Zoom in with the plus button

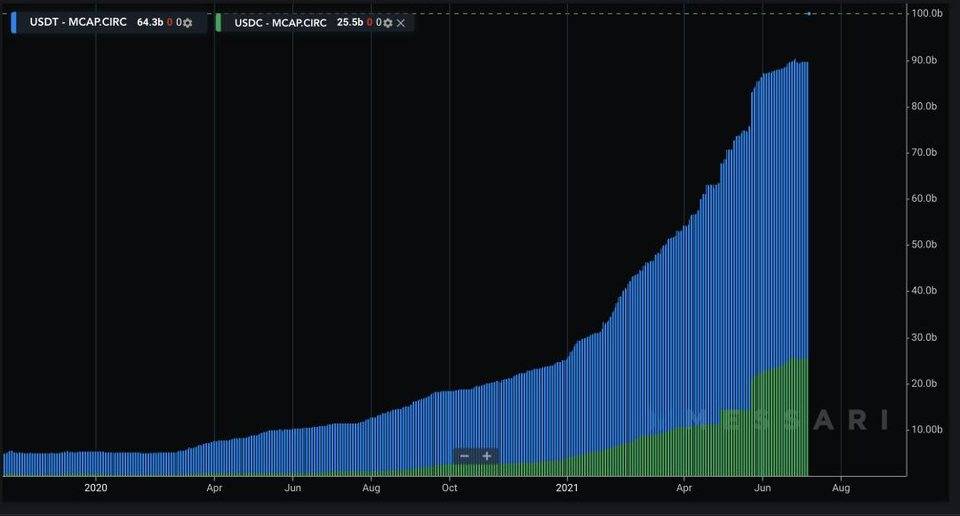pyautogui.click(x=487, y=456)
